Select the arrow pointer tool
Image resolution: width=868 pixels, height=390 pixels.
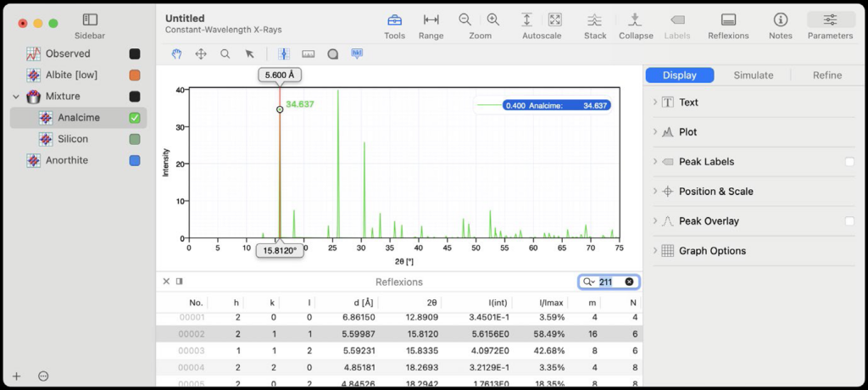pos(249,53)
